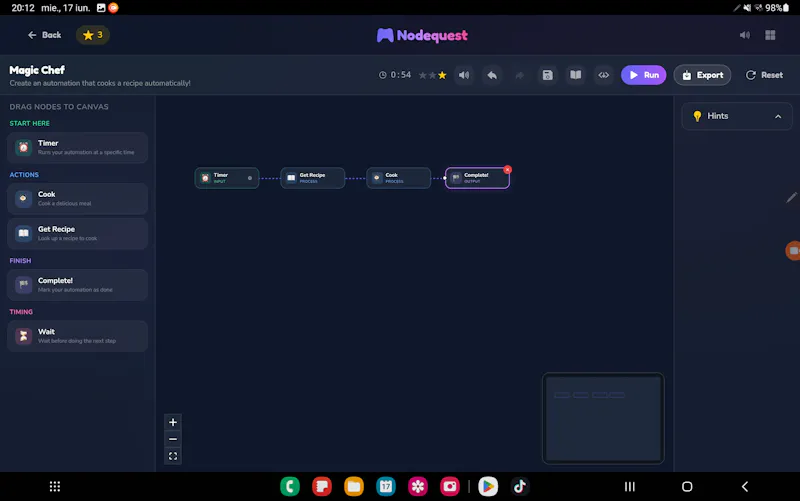
Task: Select the Cook action in sidebar
Action: pyautogui.click(x=78, y=198)
